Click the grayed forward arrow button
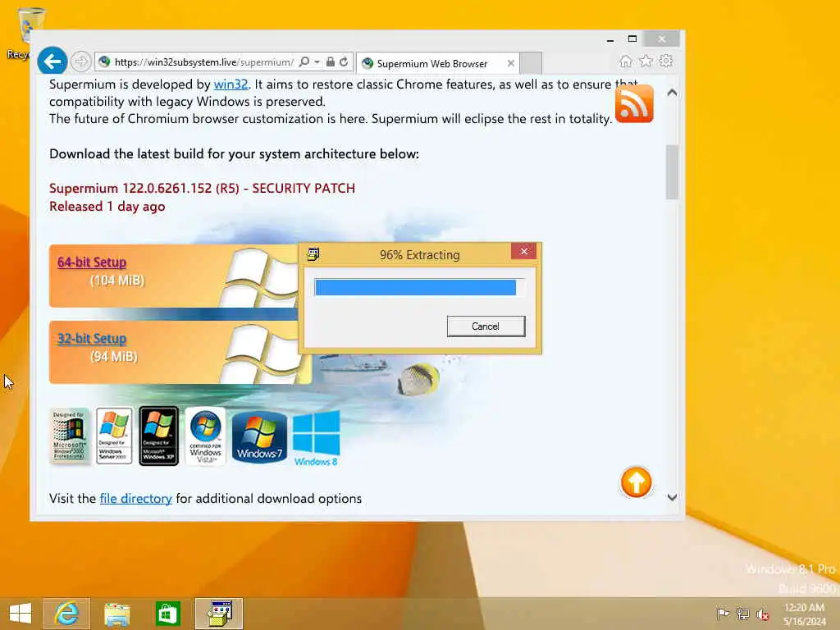The height and width of the screenshot is (630, 840). click(81, 62)
